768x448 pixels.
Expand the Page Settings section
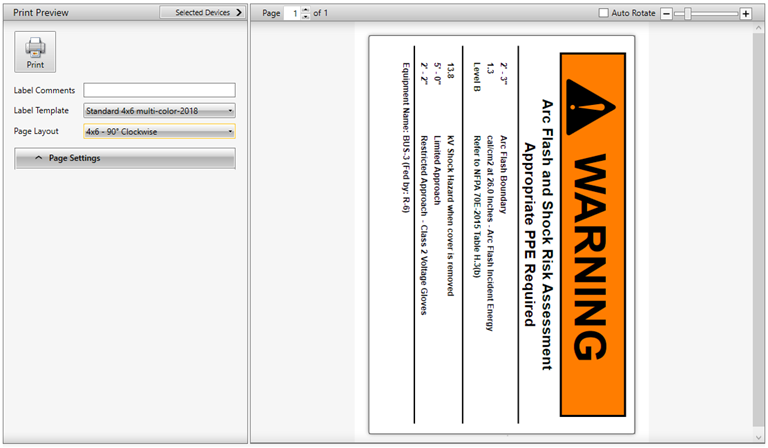pos(125,158)
